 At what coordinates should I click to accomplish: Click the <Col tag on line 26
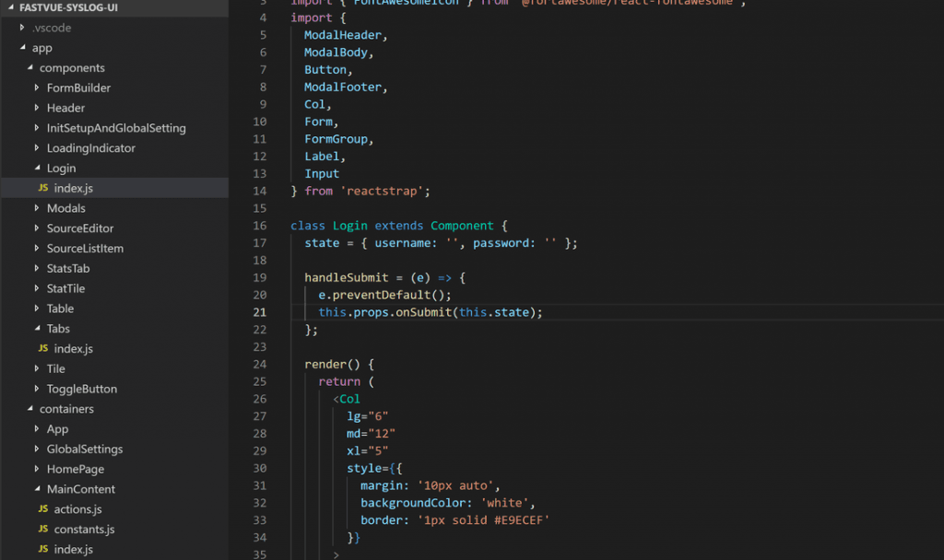tap(347, 399)
